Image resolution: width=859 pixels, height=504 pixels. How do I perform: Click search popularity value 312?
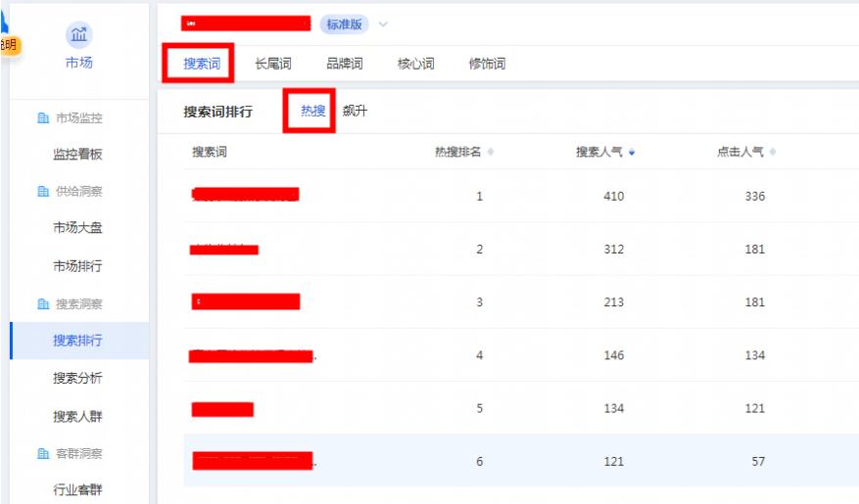tap(613, 249)
